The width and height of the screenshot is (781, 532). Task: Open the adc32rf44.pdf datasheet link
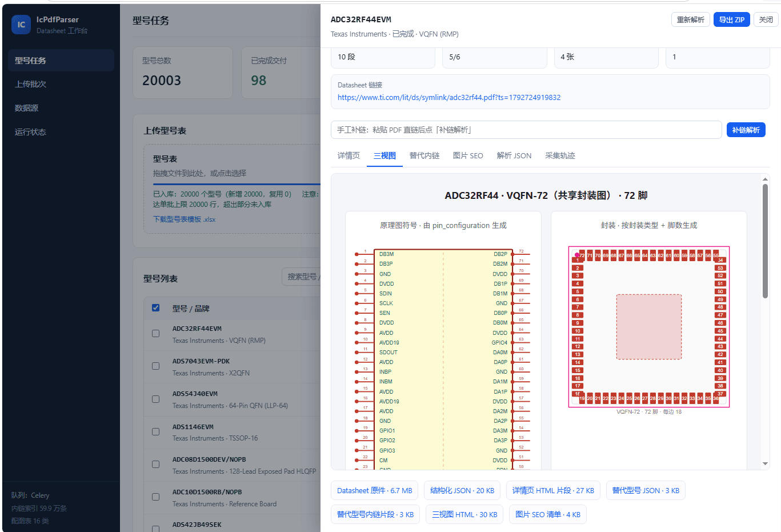click(x=449, y=98)
